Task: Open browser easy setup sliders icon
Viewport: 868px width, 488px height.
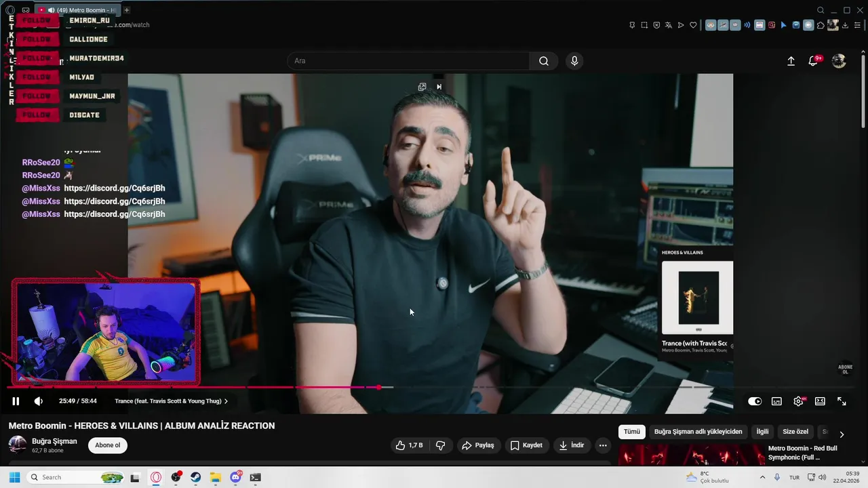Action: coord(859,25)
